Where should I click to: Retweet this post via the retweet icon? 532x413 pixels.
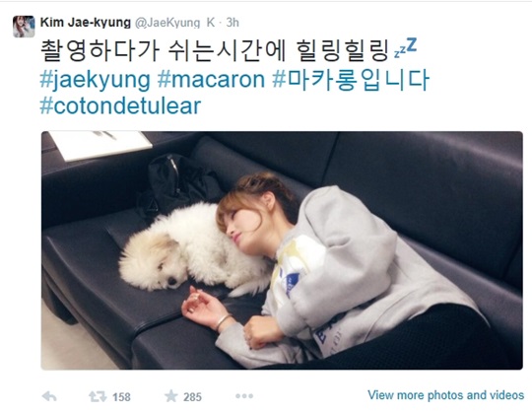98,396
